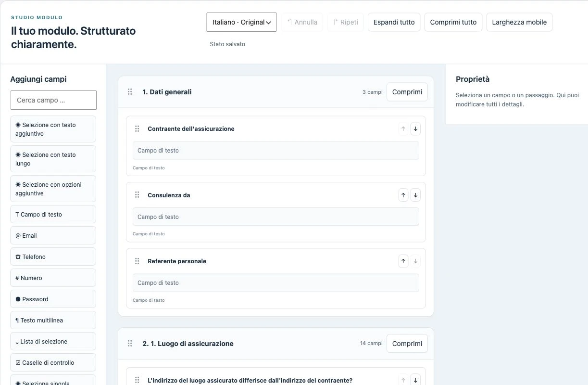Move Referente personale field down
Viewport: 588px width, 385px height.
click(415, 261)
